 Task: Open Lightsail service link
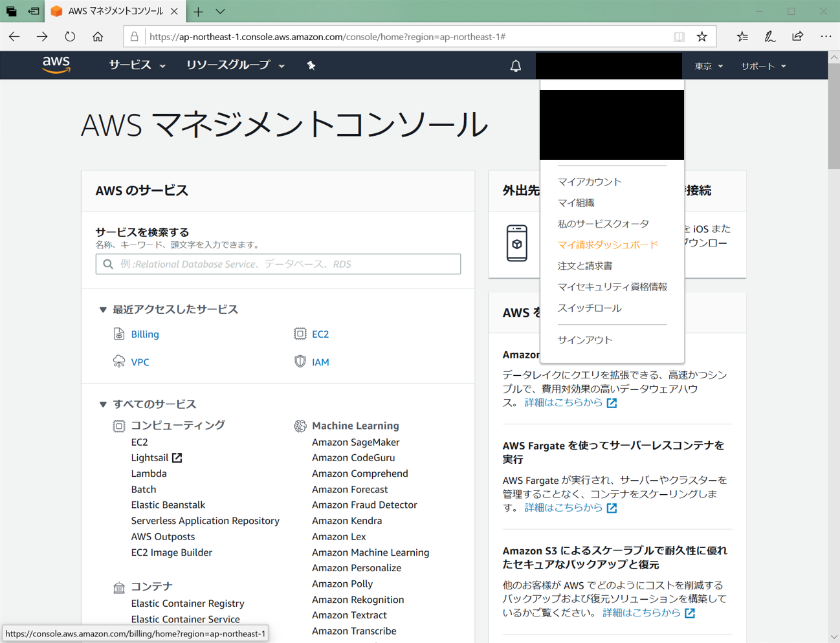tap(157, 457)
